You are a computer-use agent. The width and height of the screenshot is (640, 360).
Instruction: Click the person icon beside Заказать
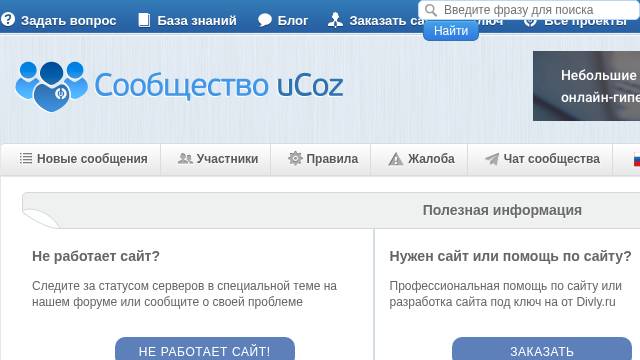pyautogui.click(x=335, y=20)
